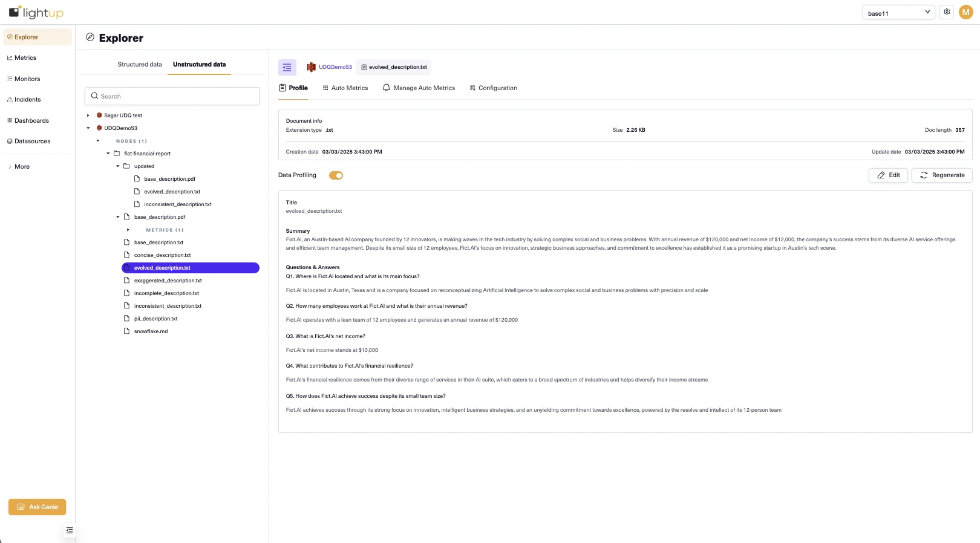Viewport: 980px width, 543px height.
Task: Open Monitors in the sidebar
Action: pyautogui.click(x=27, y=79)
